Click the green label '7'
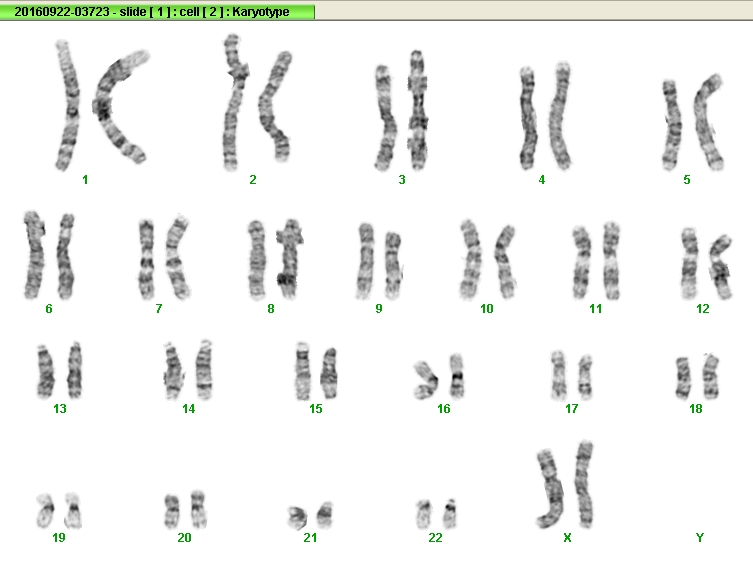The width and height of the screenshot is (753, 579). click(x=159, y=309)
